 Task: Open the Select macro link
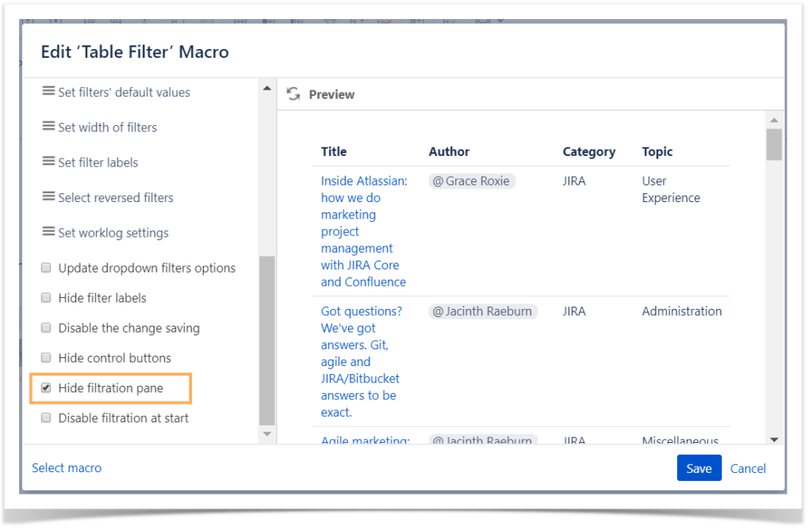coord(67,467)
